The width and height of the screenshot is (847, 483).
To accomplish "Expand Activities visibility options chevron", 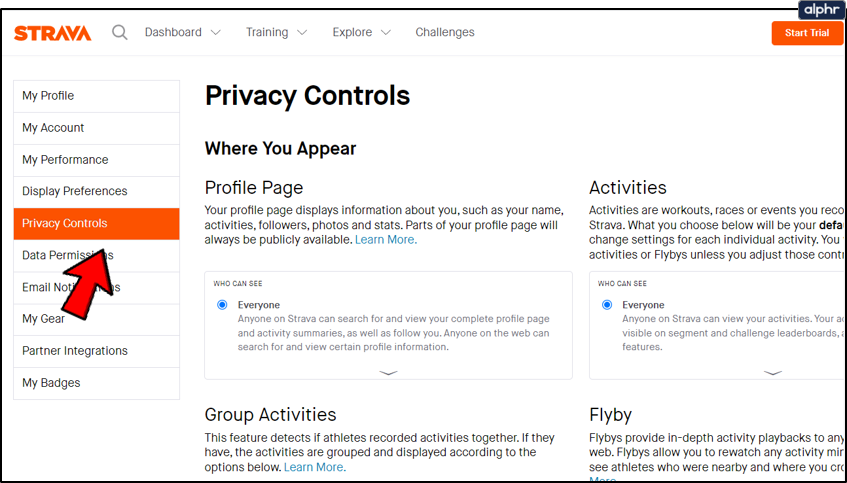I will (773, 372).
